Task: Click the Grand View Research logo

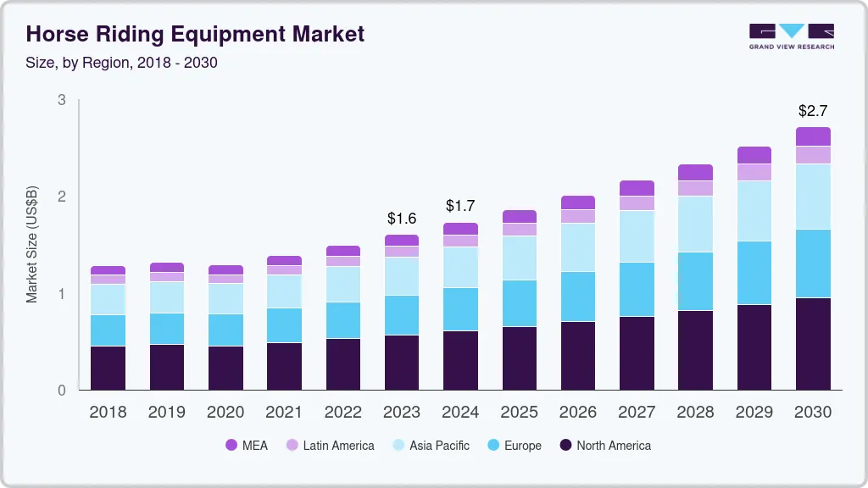Action: tap(790, 36)
